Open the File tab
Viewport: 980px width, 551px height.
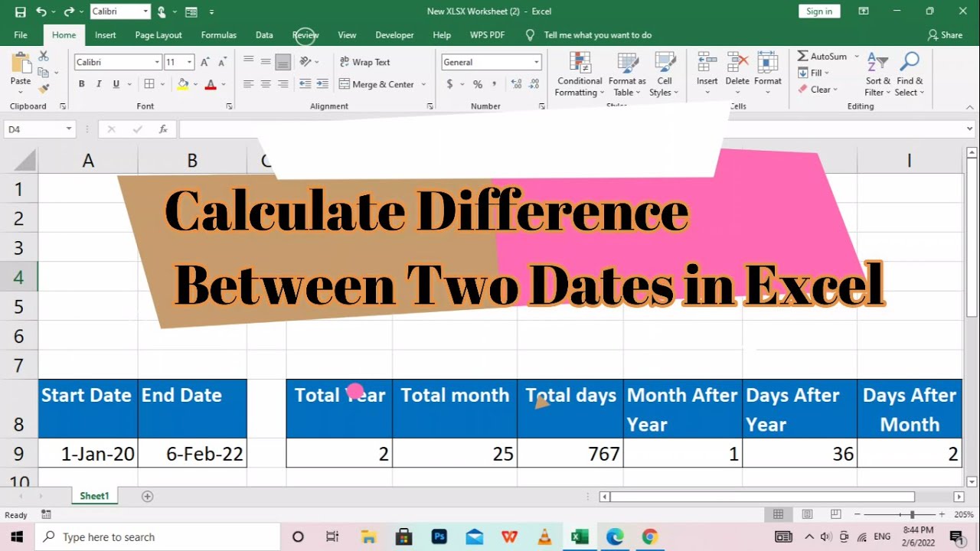tap(21, 35)
